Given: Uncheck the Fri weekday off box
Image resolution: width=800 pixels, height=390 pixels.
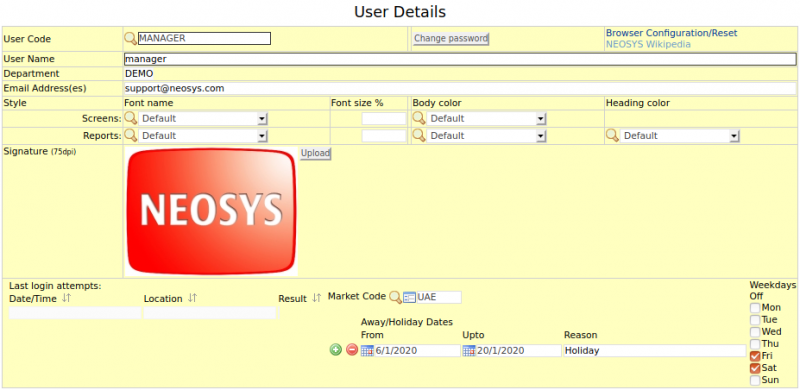Looking at the screenshot, I should (755, 356).
